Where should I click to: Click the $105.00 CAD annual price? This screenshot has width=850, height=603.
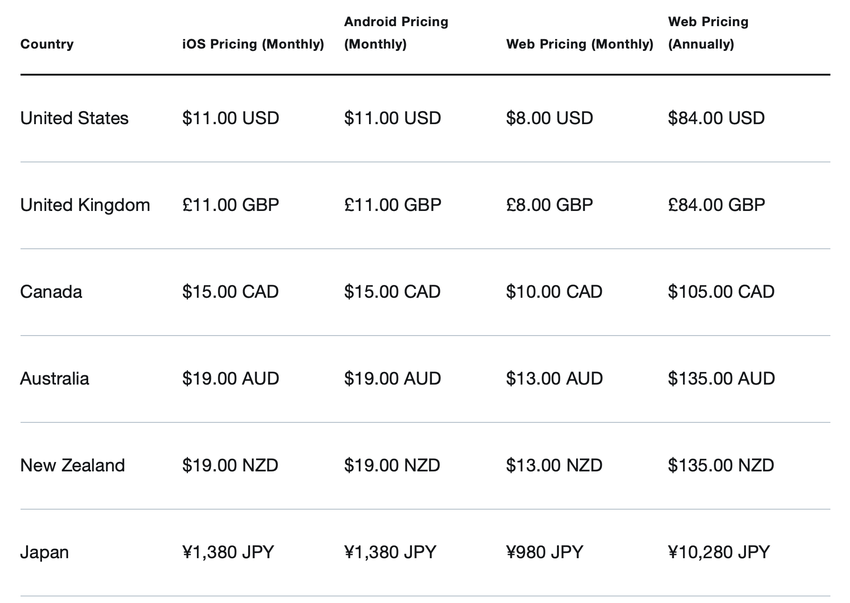721,292
